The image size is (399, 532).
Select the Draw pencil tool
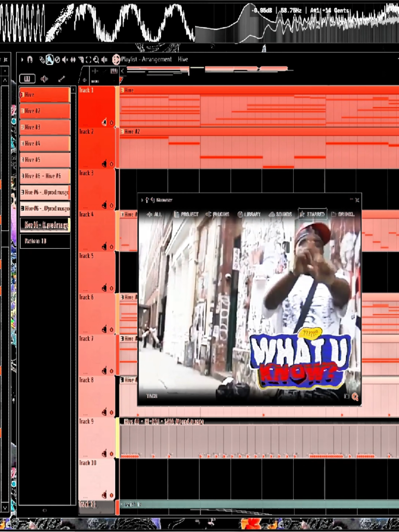click(x=42, y=60)
